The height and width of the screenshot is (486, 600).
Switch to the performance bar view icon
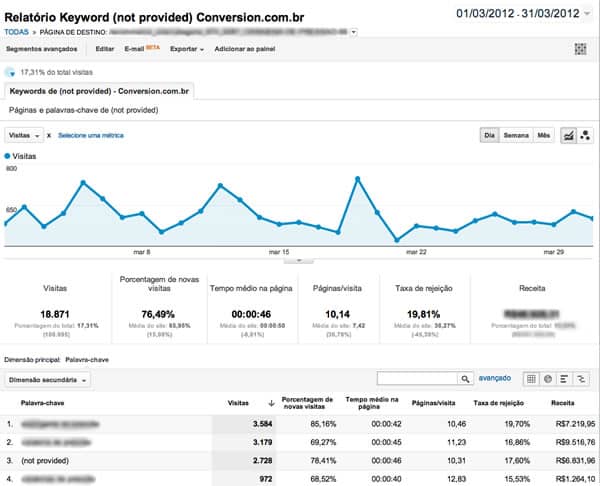point(564,379)
